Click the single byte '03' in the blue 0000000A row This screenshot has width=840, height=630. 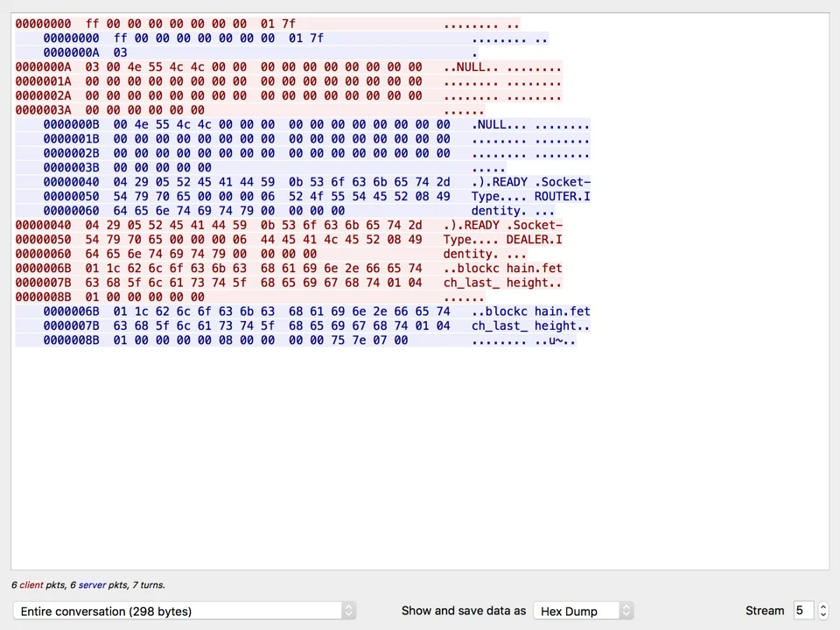tap(121, 52)
